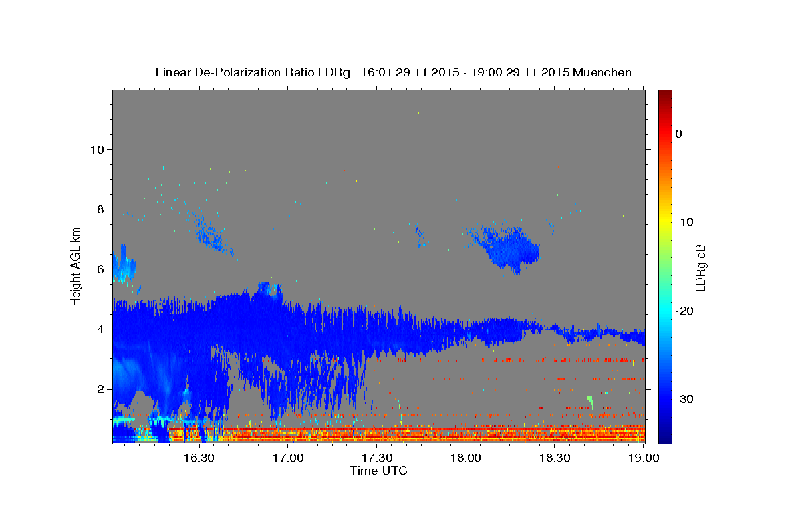Click the dark red top of the colorbar
798x532 pixels.
(x=665, y=94)
